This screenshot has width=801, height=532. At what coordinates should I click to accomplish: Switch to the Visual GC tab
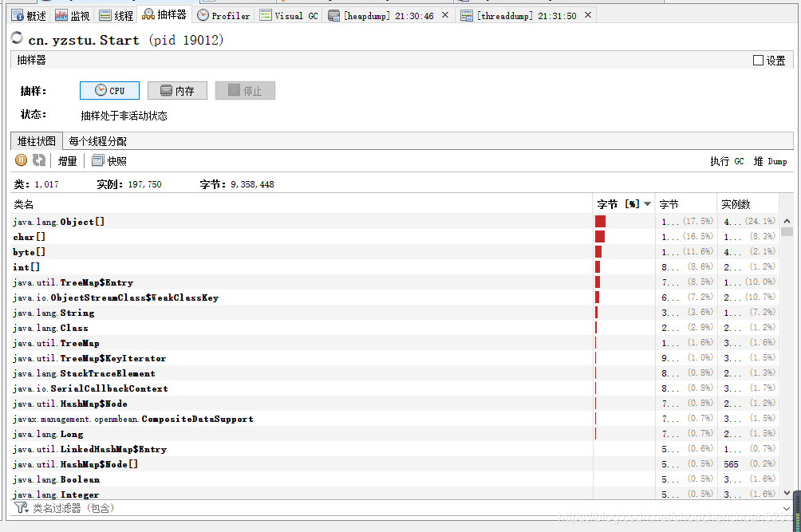click(289, 16)
